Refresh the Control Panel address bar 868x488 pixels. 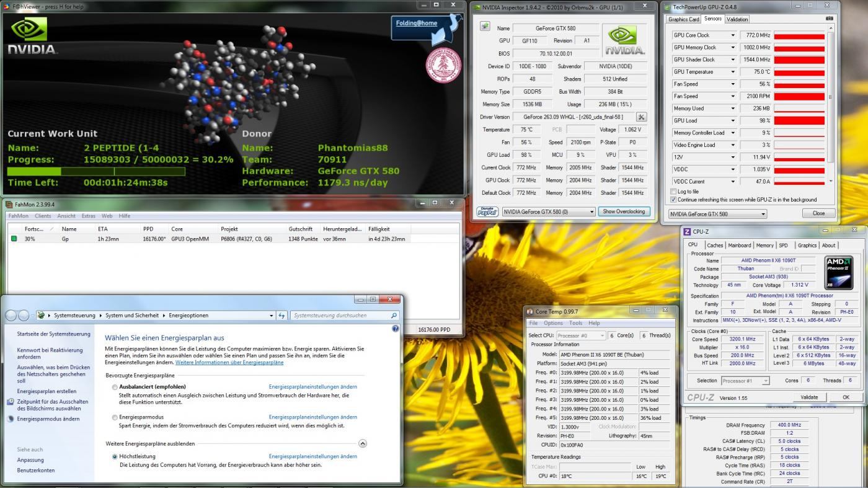282,316
